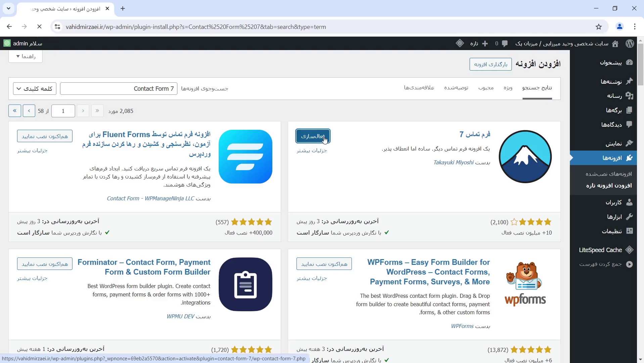644x363 pixels.
Task: Click upload plugin (بارگذاری افزونه) button
Action: 491,64
